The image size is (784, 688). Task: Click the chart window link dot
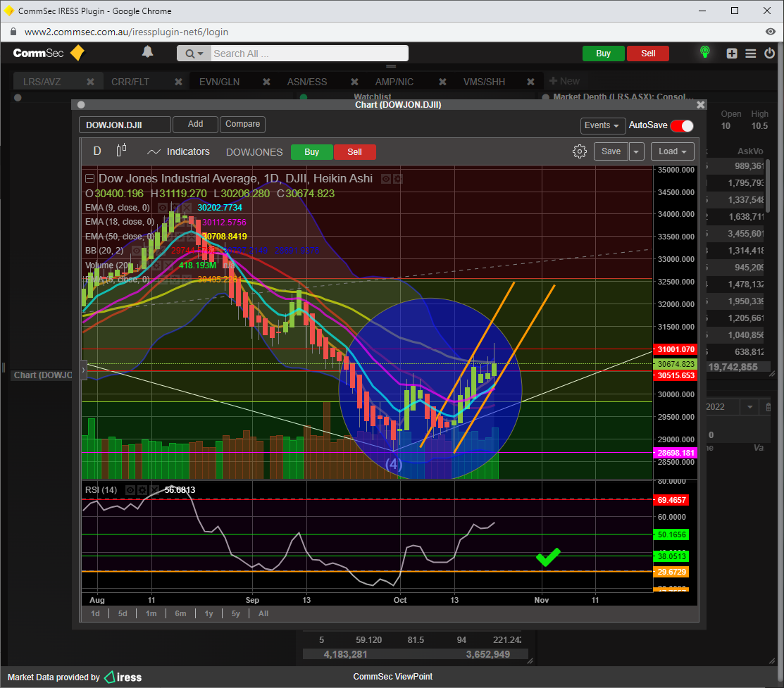click(81, 104)
